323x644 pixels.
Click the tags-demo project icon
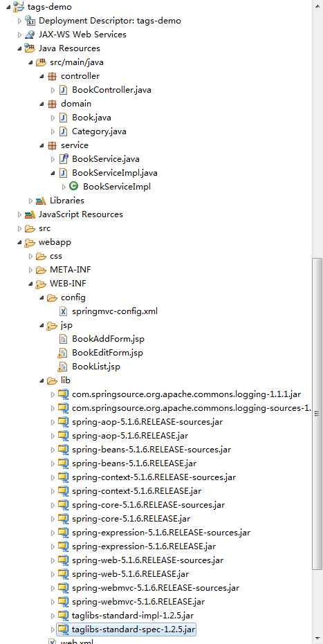[x=19, y=7]
